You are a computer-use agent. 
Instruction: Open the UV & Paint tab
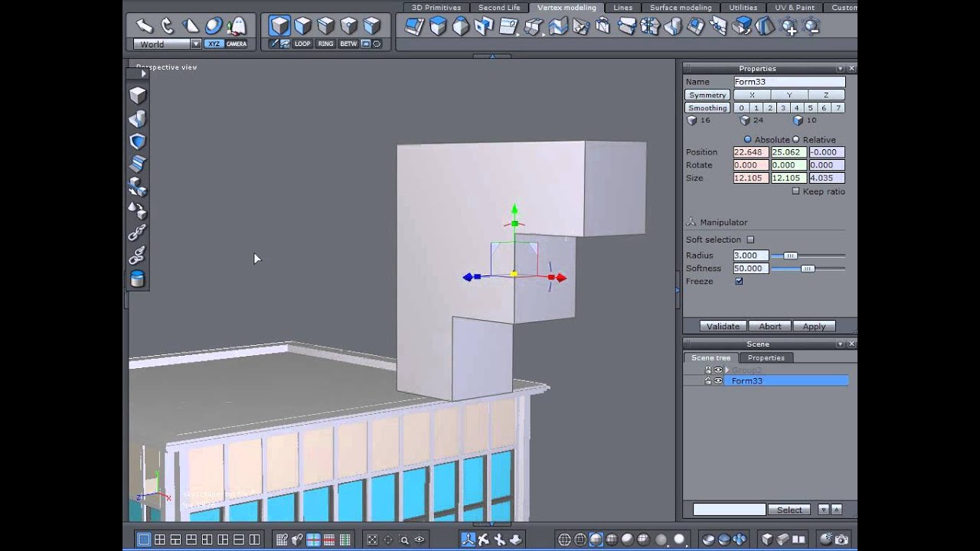coord(795,8)
